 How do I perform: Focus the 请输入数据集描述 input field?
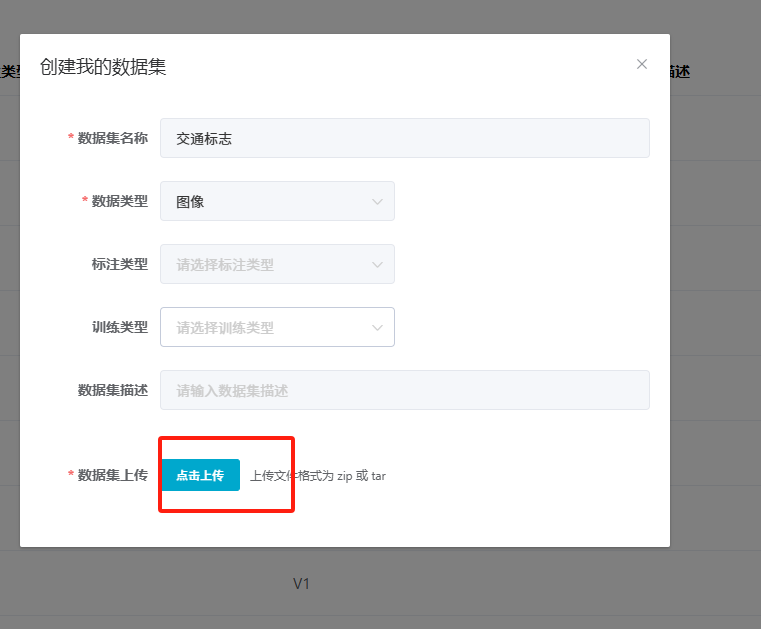404,390
